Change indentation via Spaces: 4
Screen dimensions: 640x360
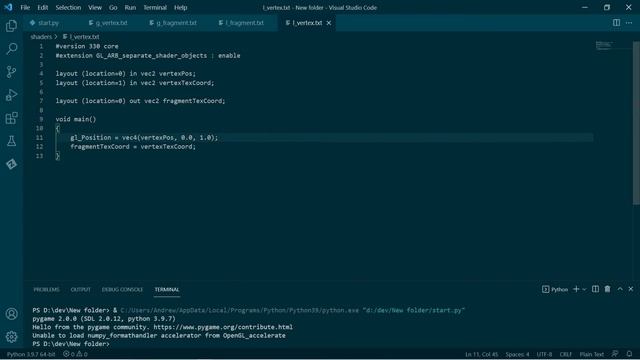517,354
